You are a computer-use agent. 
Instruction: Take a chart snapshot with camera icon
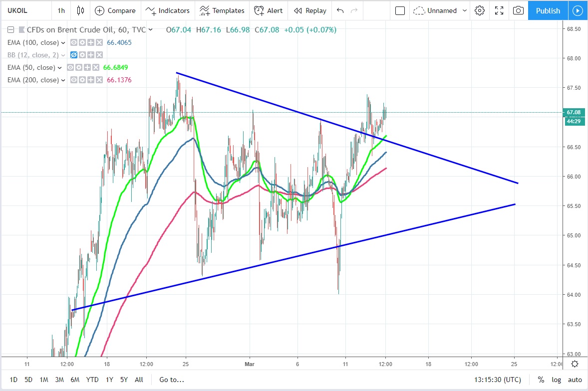pyautogui.click(x=518, y=10)
